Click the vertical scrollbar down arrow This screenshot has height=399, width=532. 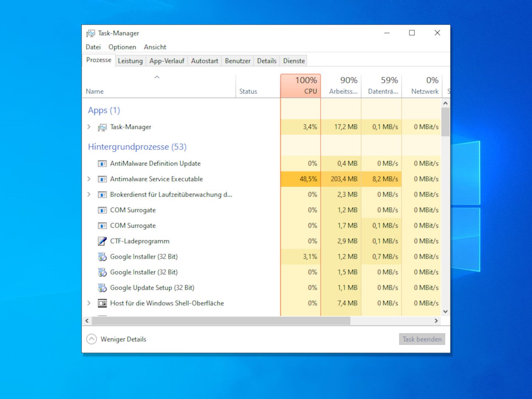point(446,311)
